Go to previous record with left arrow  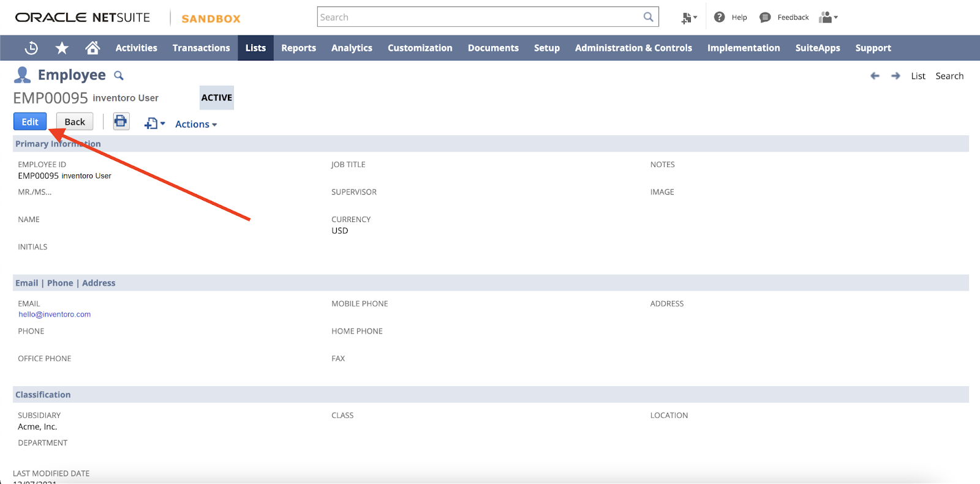pyautogui.click(x=875, y=76)
